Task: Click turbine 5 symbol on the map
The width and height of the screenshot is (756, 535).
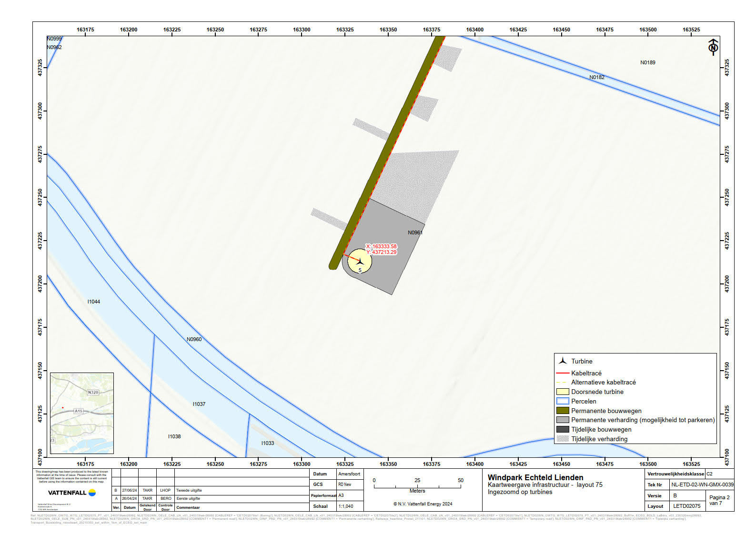Action: pos(360,261)
